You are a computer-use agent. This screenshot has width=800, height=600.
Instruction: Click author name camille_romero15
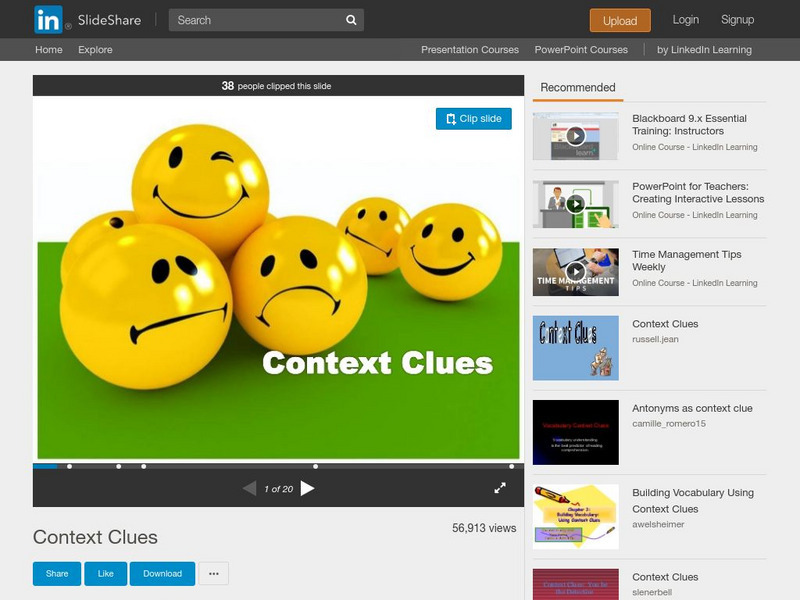point(669,423)
